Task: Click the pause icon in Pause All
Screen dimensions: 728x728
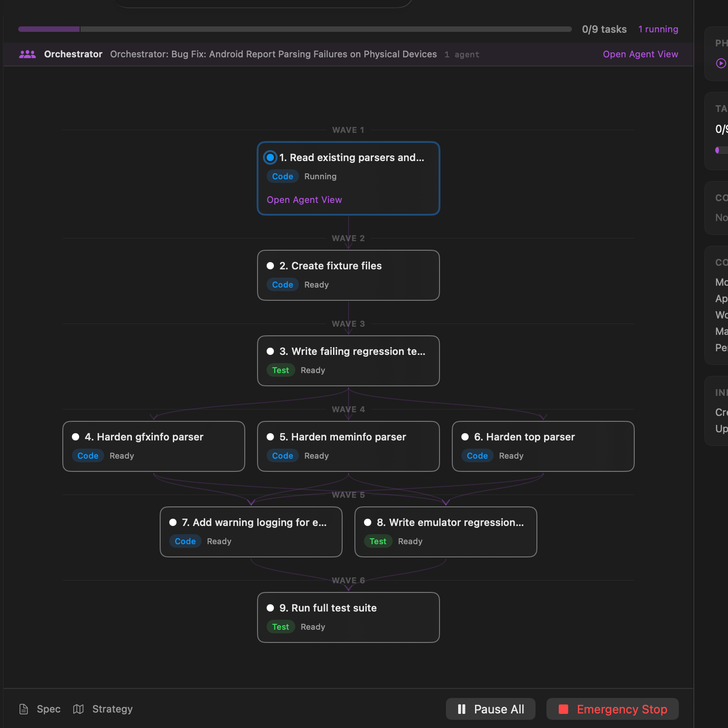Action: coord(461,709)
